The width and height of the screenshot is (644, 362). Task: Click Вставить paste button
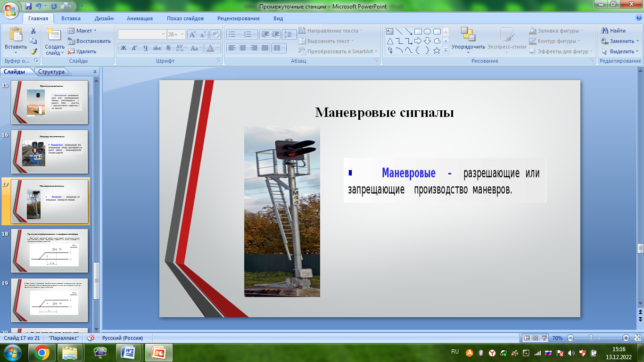[x=16, y=40]
